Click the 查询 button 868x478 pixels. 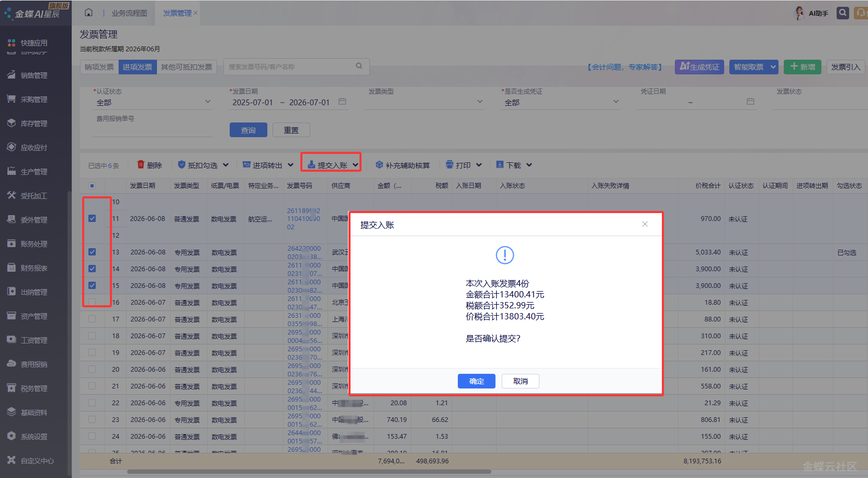[249, 130]
